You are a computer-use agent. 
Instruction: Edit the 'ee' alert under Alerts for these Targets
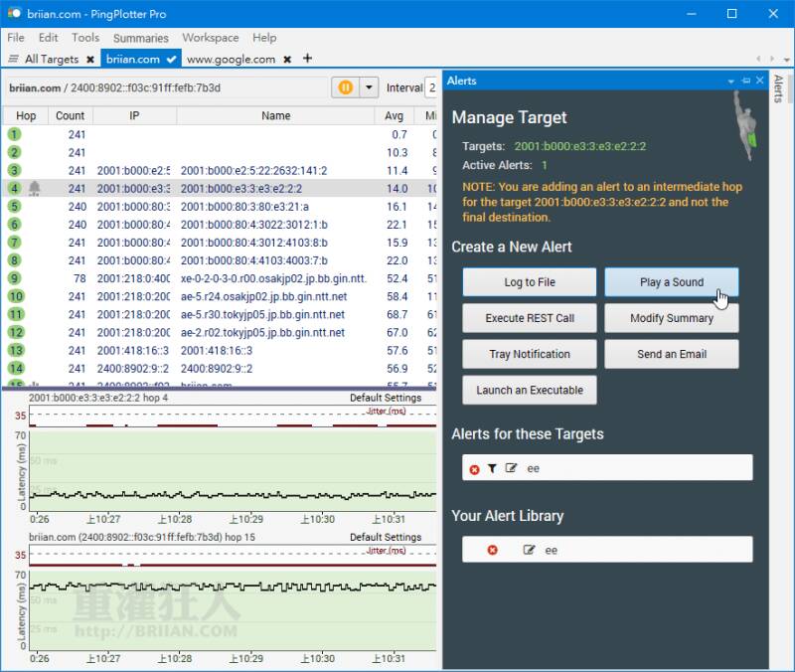click(x=511, y=467)
